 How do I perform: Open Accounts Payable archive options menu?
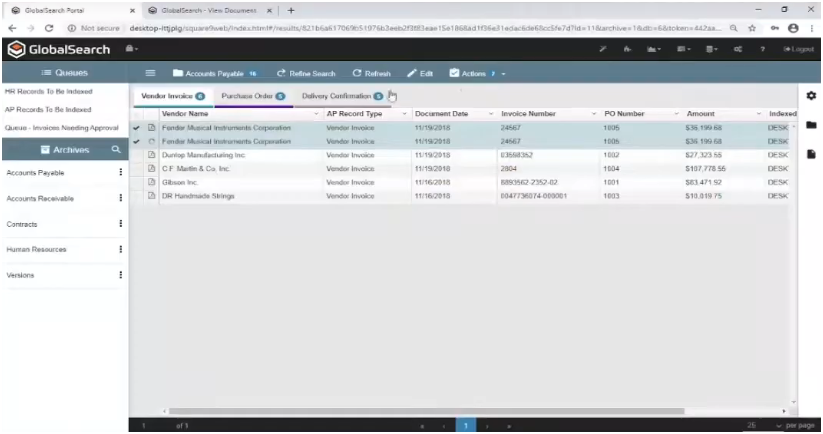point(121,172)
